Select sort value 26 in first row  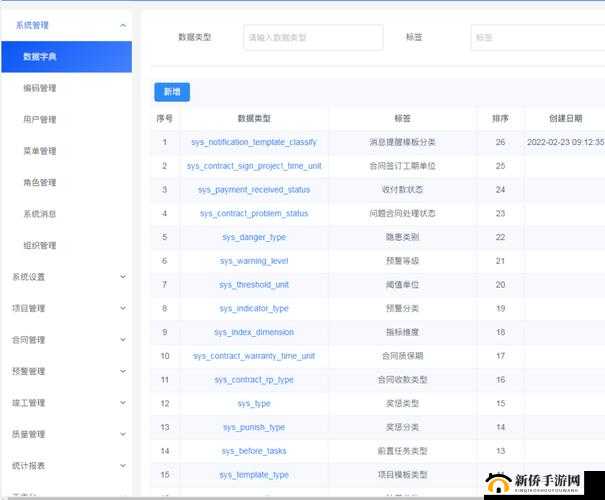pyautogui.click(x=500, y=142)
